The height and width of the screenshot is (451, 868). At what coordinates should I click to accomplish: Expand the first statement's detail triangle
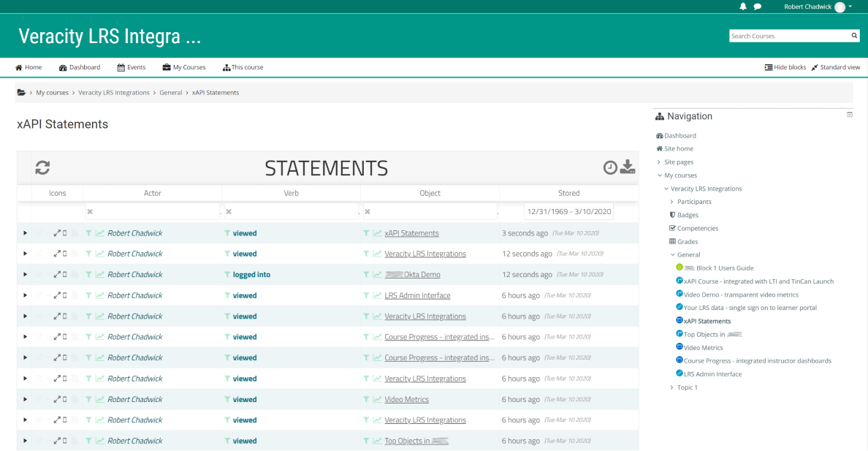coord(25,232)
